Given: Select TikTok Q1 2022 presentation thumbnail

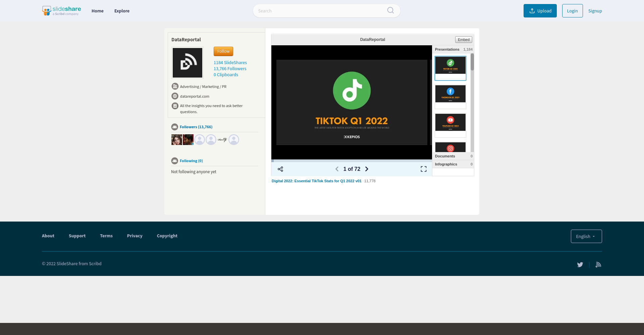Looking at the screenshot, I should click(450, 68).
